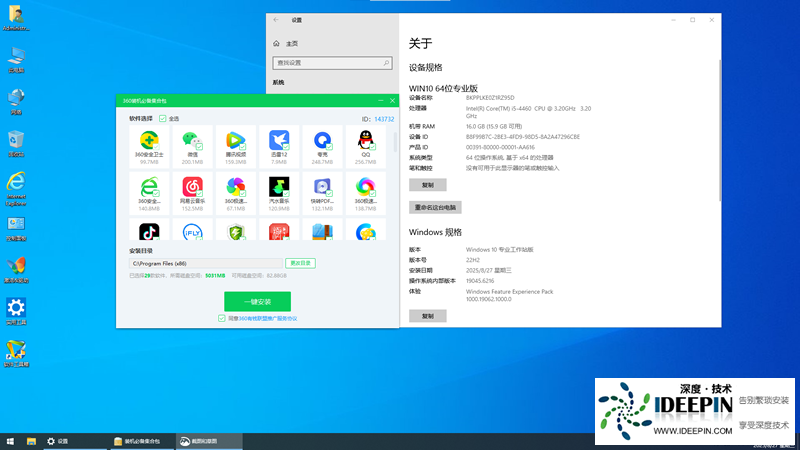The image size is (800, 450).
Task: Click the RAM value 16.0 GB
Action: (x=494, y=127)
